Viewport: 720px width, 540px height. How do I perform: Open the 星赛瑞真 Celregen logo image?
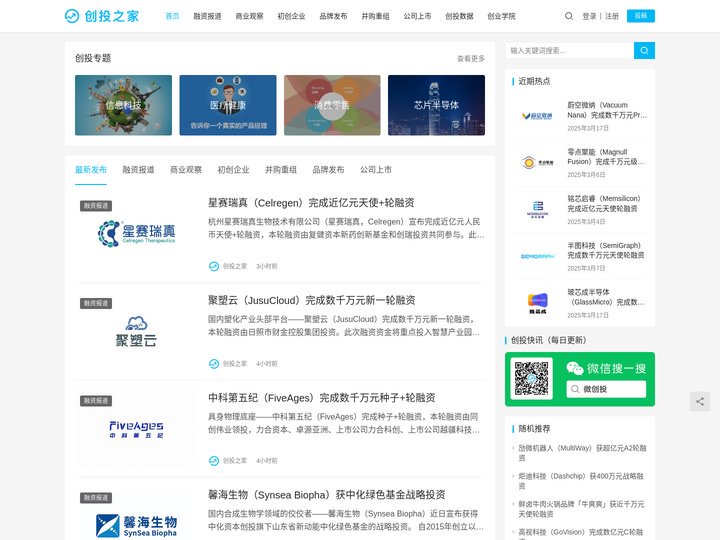tap(136, 234)
